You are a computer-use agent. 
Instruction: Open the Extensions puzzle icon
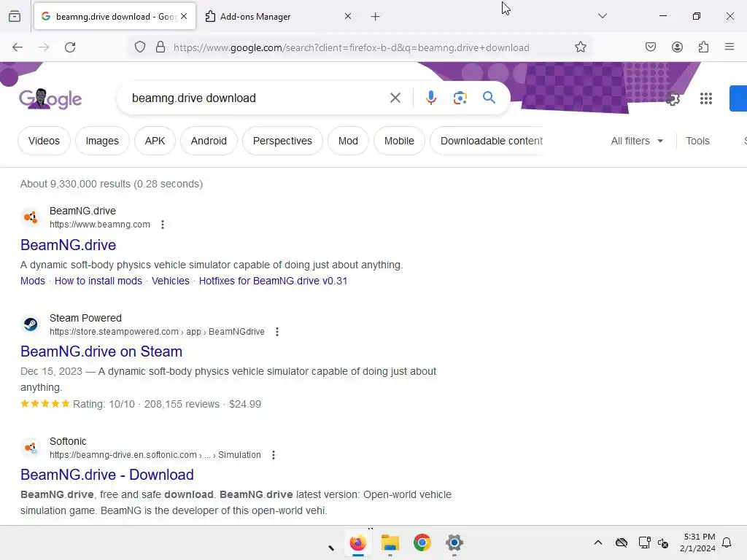tap(704, 47)
